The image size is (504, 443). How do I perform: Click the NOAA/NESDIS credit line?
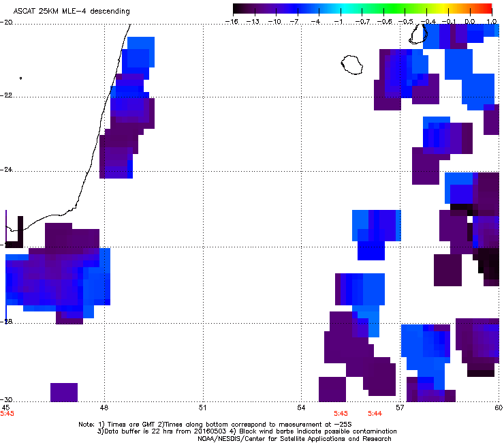tap(294, 439)
